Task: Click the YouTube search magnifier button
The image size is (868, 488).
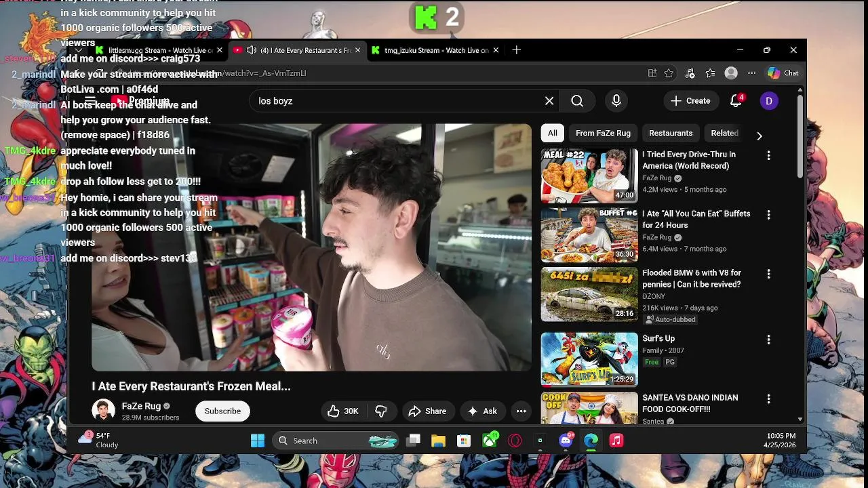Action: pyautogui.click(x=577, y=101)
